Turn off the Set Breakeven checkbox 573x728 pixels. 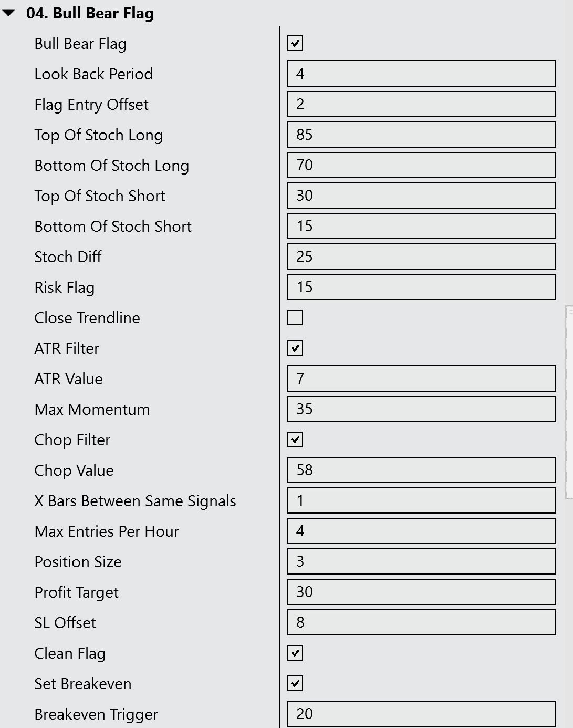(295, 683)
